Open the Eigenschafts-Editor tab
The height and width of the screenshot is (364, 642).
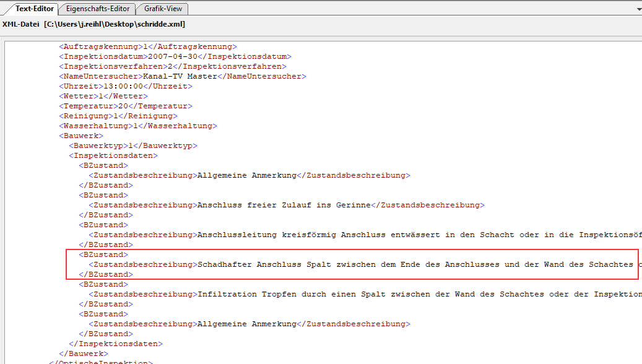[x=98, y=9]
